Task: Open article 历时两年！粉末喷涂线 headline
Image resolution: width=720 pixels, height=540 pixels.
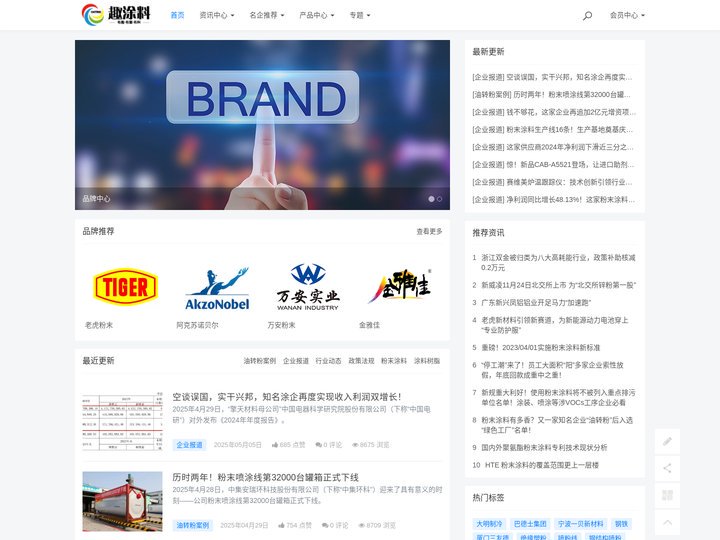Action: (265, 478)
